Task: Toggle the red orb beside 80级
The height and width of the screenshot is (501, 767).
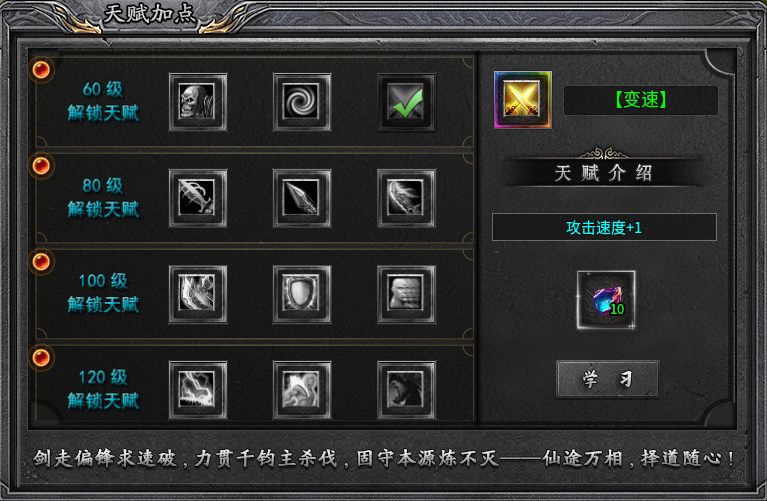Action: tap(41, 165)
